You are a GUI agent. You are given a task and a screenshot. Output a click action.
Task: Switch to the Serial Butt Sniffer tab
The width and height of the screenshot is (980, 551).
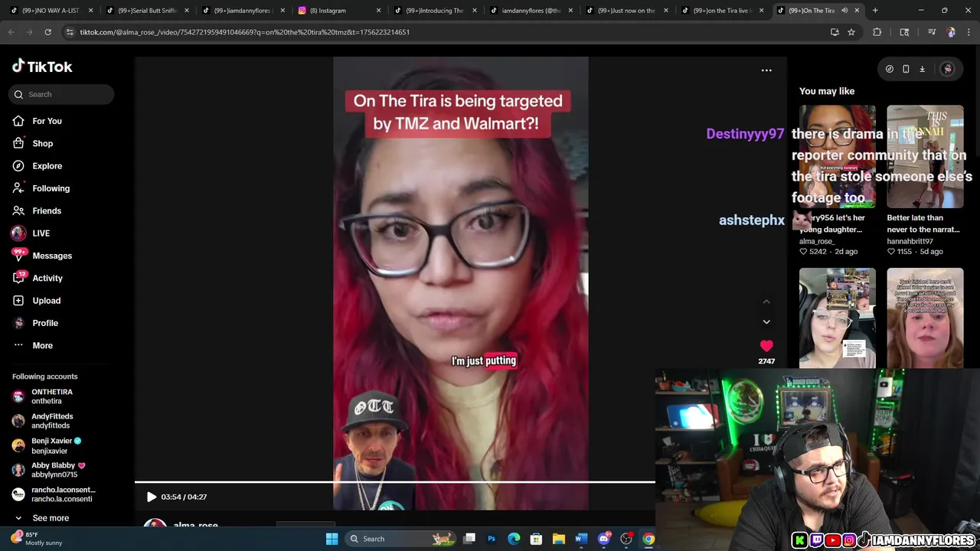click(x=146, y=11)
